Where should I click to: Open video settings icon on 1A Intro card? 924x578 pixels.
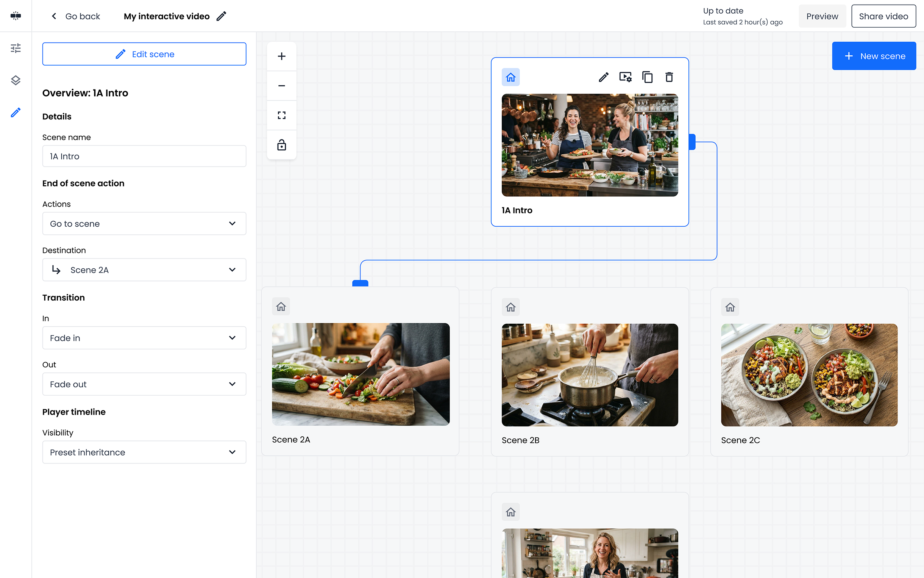click(626, 77)
